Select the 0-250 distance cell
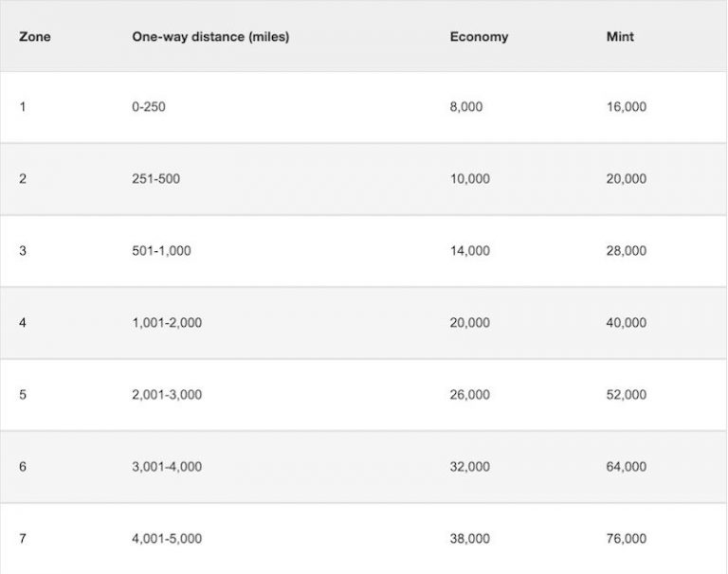 (149, 107)
